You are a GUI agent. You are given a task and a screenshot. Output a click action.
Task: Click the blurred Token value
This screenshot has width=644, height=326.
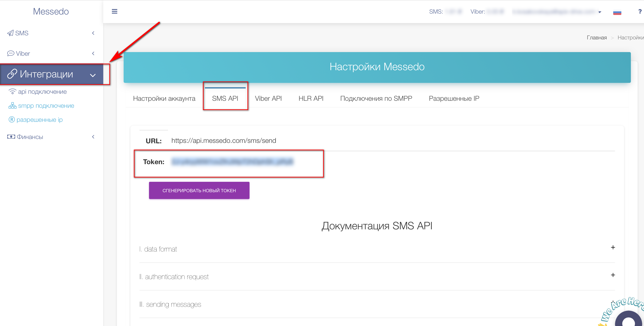232,161
